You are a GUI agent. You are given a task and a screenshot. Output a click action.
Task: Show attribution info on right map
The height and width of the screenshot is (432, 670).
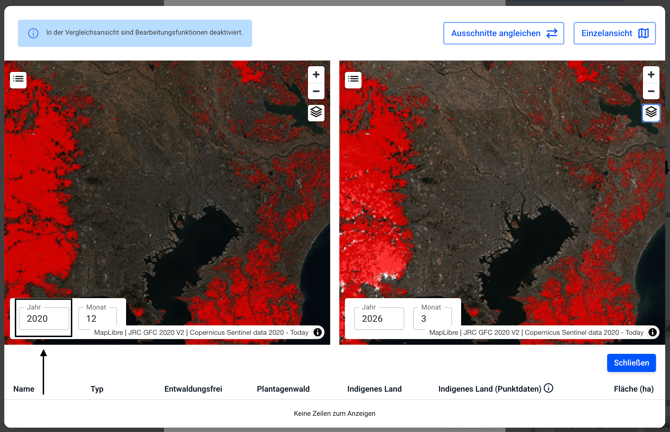pyautogui.click(x=653, y=333)
